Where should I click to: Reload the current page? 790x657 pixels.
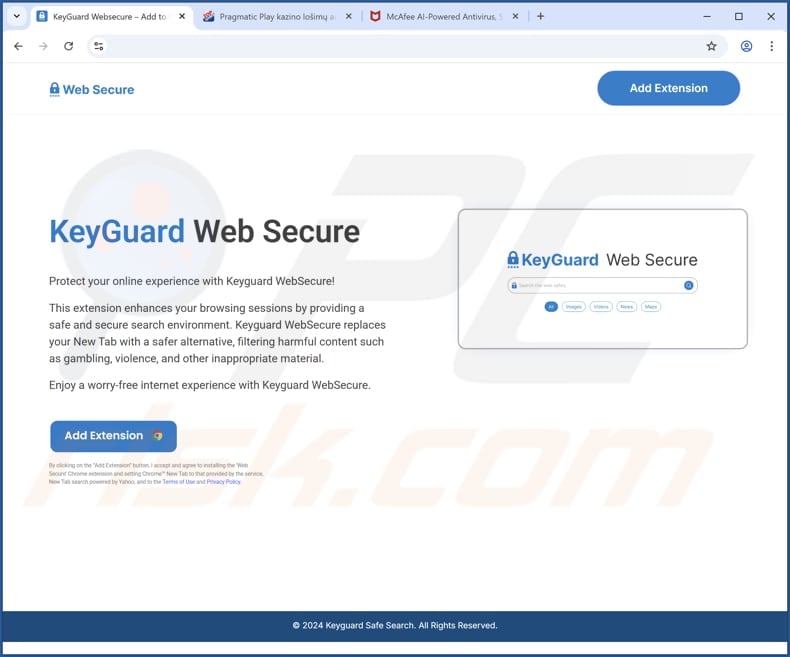pos(69,46)
